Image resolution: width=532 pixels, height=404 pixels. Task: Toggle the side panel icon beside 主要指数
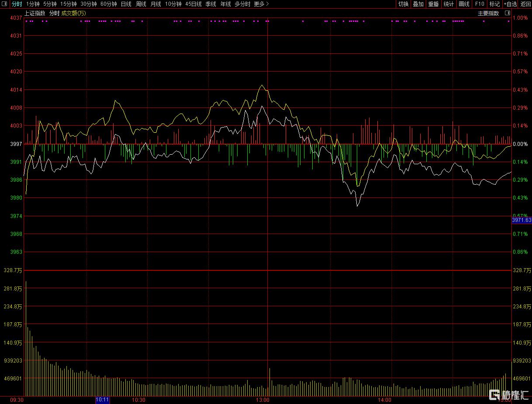pos(507,13)
